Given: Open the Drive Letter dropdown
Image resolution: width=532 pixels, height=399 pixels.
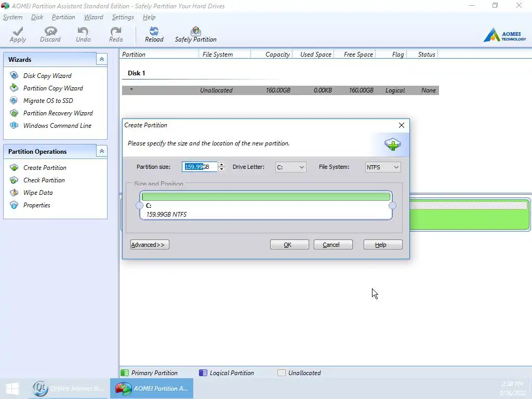Looking at the screenshot, I should point(290,167).
